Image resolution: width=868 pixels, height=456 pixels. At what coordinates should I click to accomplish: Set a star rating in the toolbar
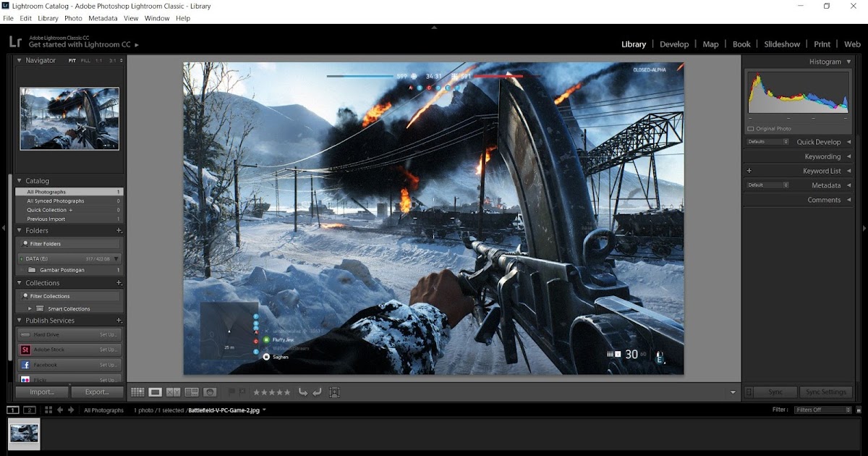(272, 392)
